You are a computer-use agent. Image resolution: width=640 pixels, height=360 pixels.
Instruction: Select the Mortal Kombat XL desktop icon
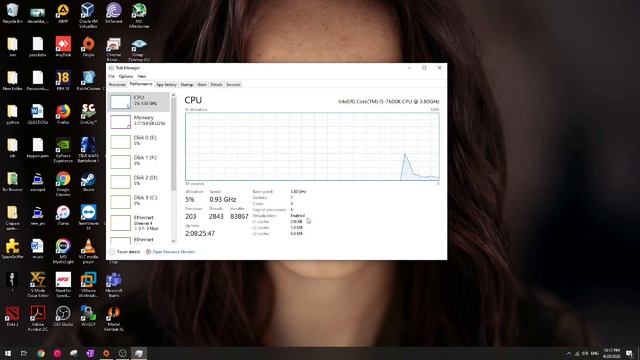pos(113,319)
